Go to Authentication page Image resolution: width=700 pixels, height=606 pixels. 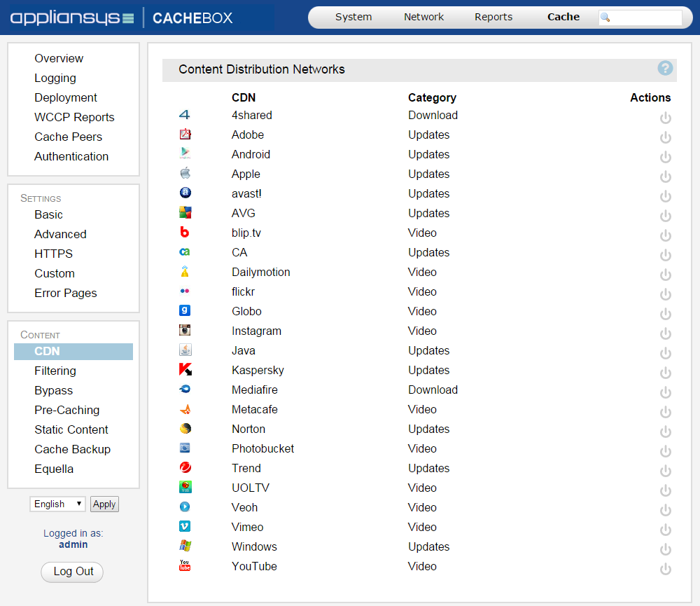(71, 156)
